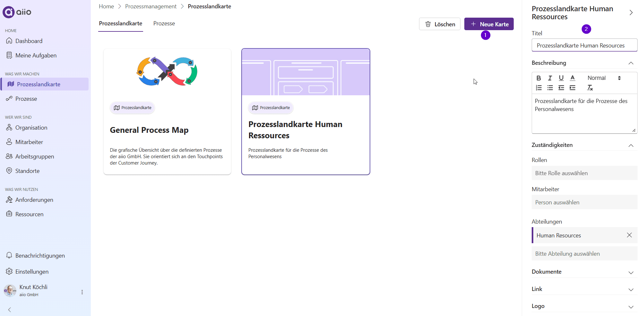Open the Bitte Rolle auswählen dropdown
644x316 pixels.
584,173
